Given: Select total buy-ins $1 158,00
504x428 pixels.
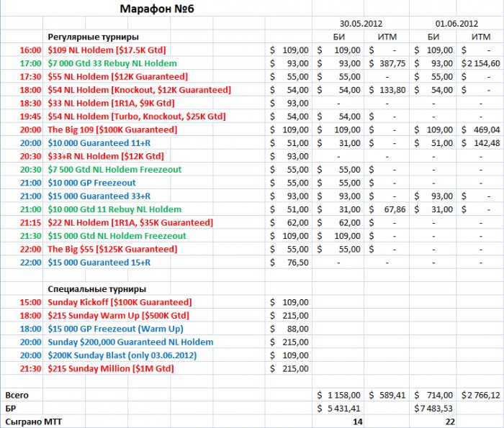Looking at the screenshot, I should tap(338, 395).
